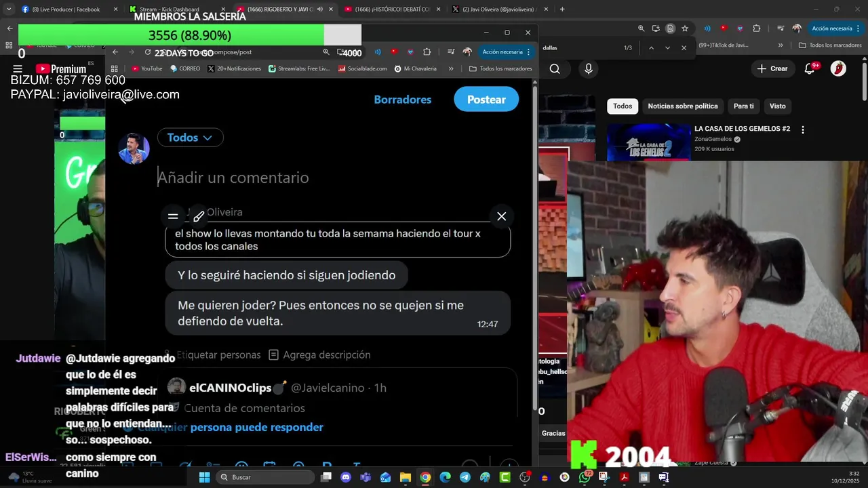Click the taskbar Buscar search box

(265, 477)
